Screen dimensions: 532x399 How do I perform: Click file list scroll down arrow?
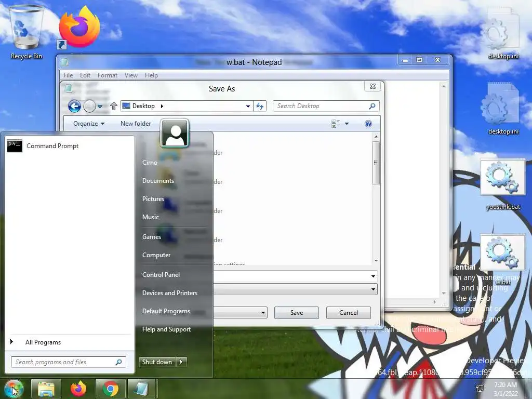point(376,261)
